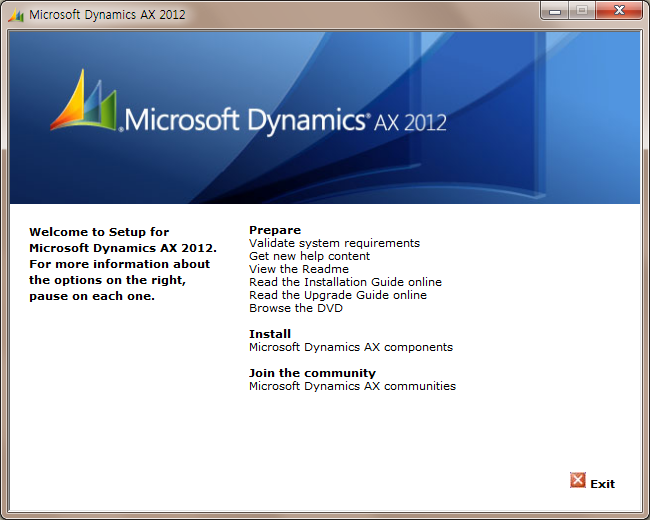650x520 pixels.
Task: Click the Prepare section heading
Action: 275,230
